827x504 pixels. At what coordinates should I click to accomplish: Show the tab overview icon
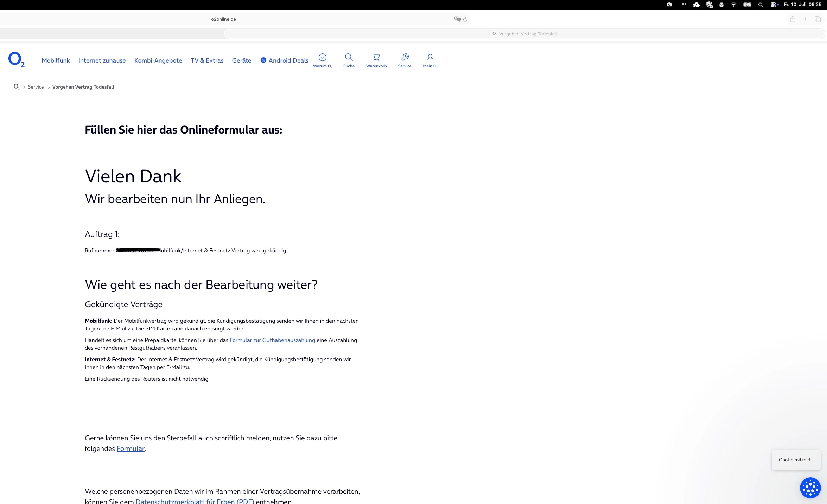[818, 19]
